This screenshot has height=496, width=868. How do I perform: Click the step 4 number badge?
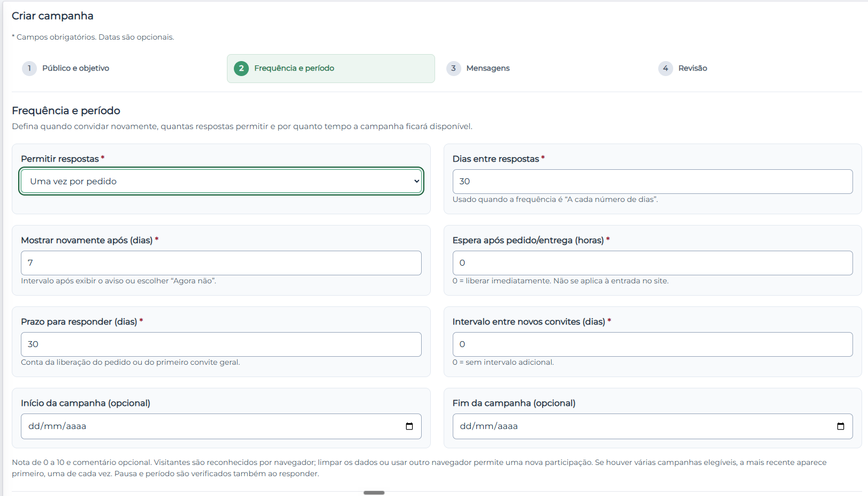666,69
